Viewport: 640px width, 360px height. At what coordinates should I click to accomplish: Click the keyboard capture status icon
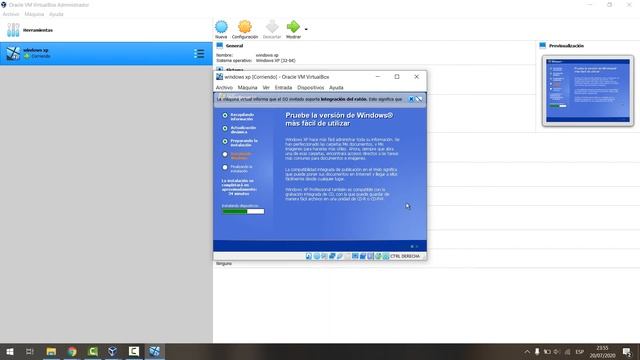click(x=386, y=256)
